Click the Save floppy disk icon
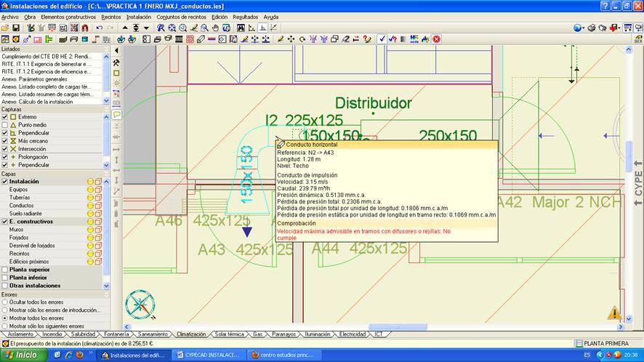The height and width of the screenshot is (362, 644). pyautogui.click(x=15, y=28)
